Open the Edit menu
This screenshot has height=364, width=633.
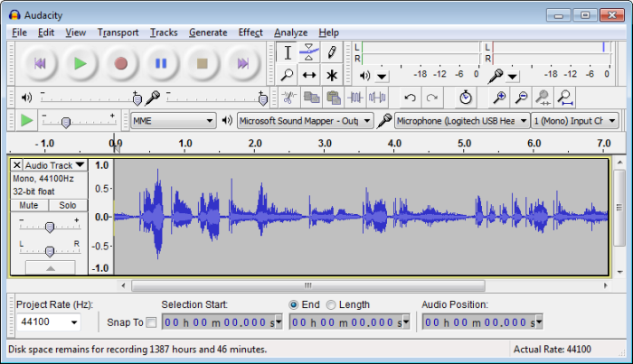45,33
